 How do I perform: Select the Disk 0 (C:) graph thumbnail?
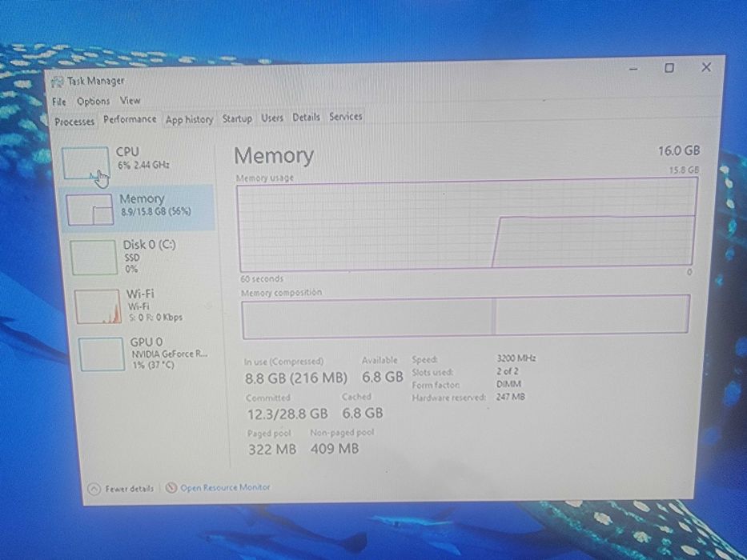pos(94,257)
